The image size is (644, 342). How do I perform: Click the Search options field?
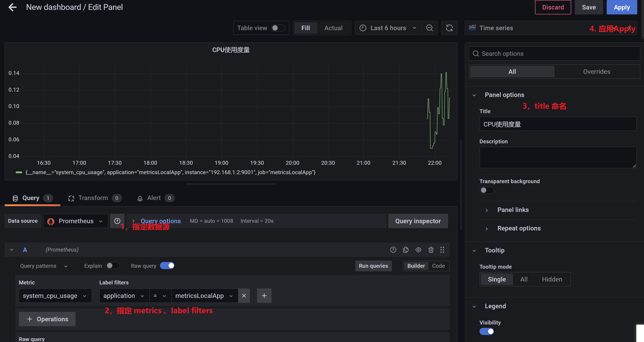pos(554,54)
